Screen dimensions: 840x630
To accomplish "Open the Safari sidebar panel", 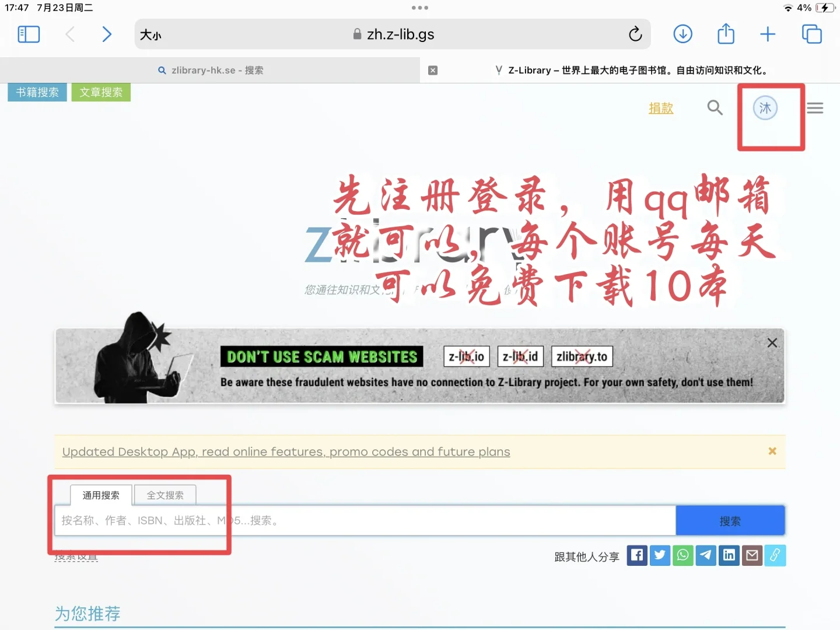I will [29, 34].
